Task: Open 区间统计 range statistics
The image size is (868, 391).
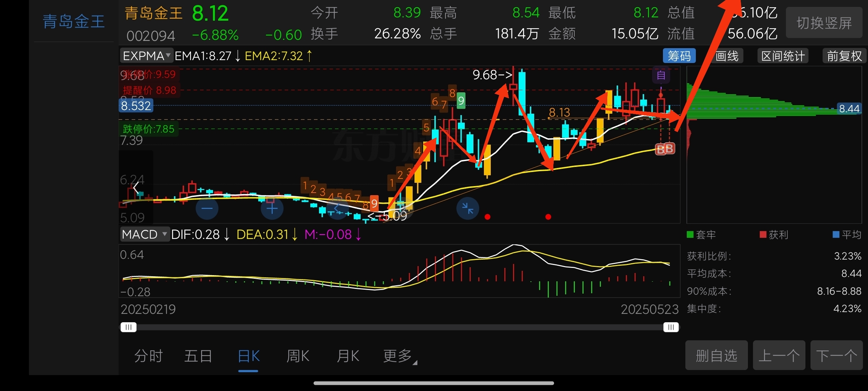Action: 783,56
